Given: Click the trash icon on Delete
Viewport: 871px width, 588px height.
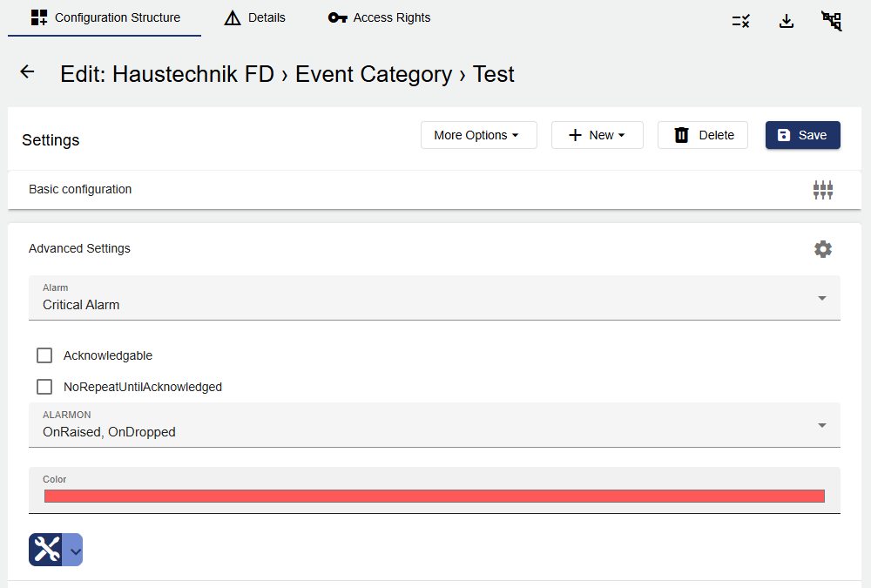Looking at the screenshot, I should click(x=682, y=135).
